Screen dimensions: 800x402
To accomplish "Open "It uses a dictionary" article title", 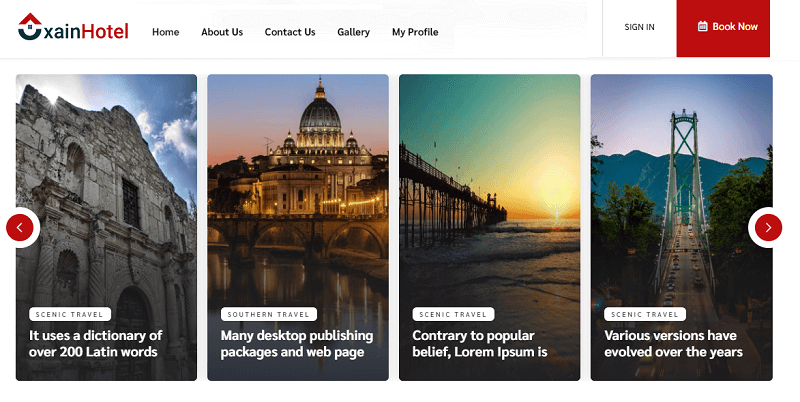I will coord(96,343).
